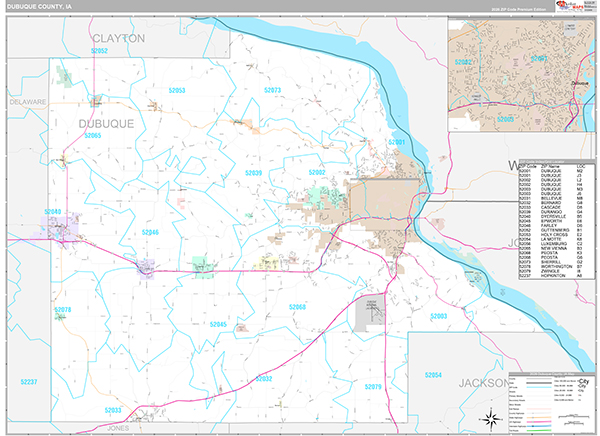Click ZIP code label 52033 on map

(x=113, y=410)
